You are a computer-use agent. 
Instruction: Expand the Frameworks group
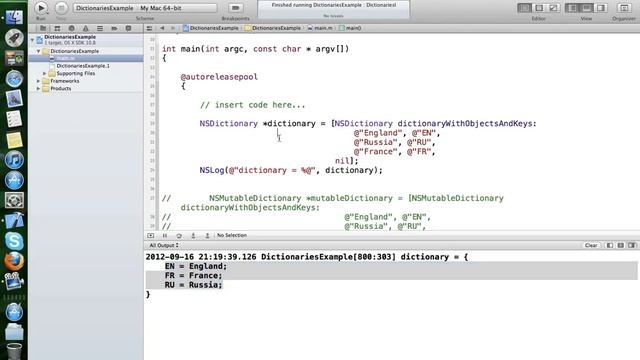[x=38, y=81]
